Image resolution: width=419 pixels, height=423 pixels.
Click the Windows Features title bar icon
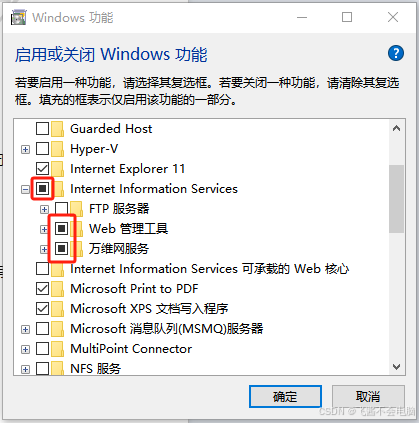pos(18,17)
